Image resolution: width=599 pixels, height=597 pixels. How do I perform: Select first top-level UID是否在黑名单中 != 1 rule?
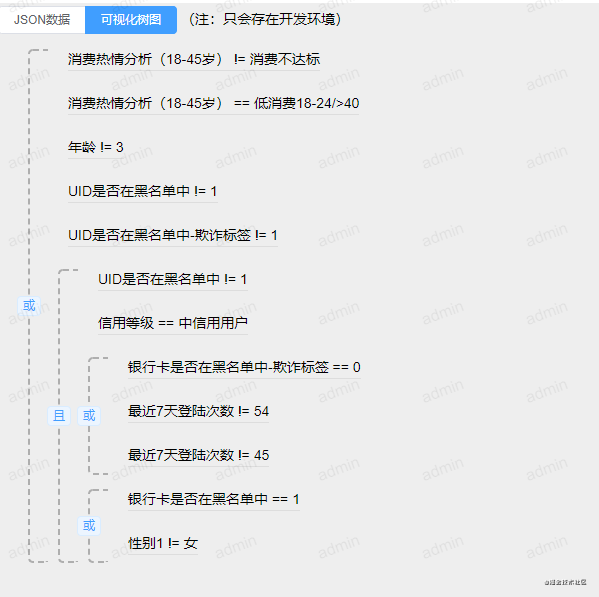142,191
